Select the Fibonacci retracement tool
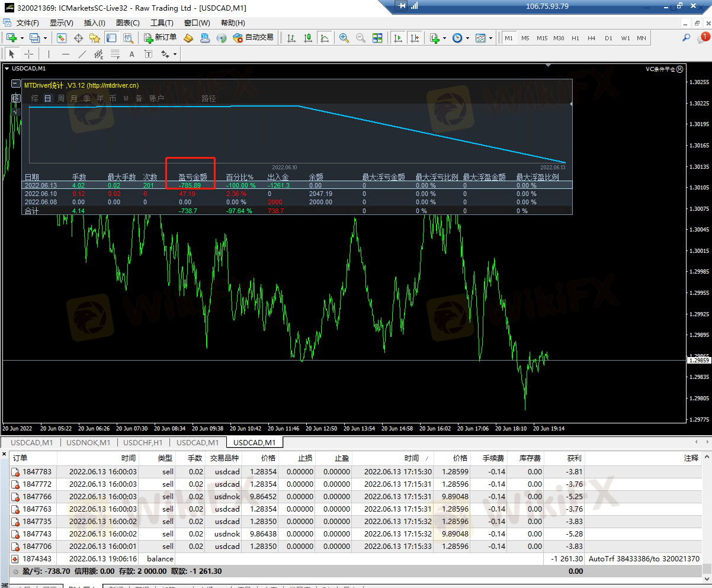The image size is (712, 588). pyautogui.click(x=115, y=54)
